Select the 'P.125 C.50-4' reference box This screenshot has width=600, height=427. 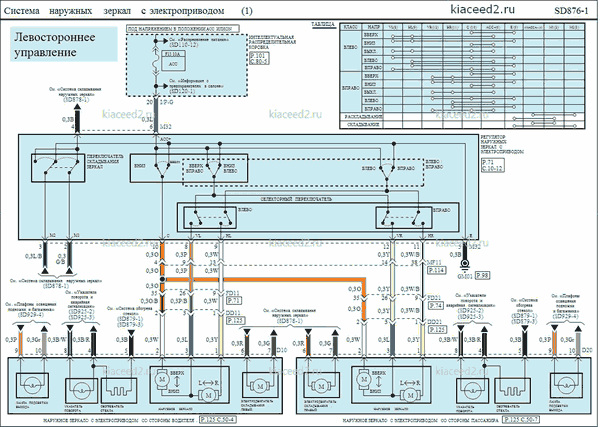click(x=218, y=420)
